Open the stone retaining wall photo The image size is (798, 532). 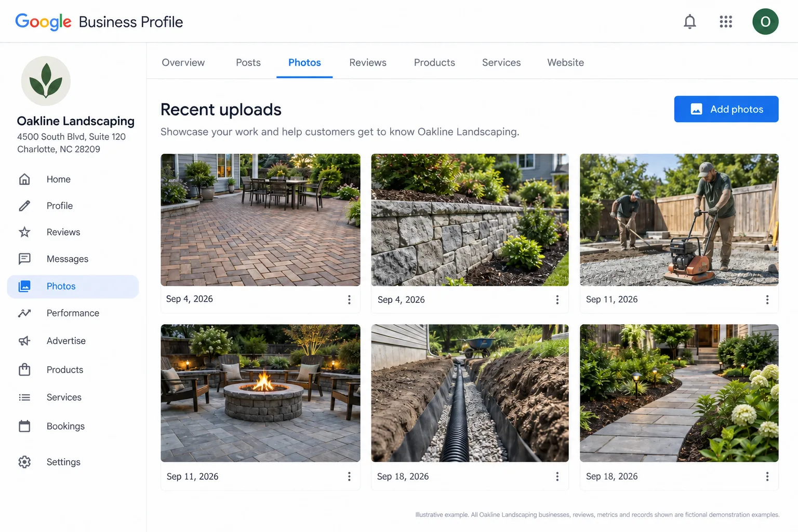point(470,220)
